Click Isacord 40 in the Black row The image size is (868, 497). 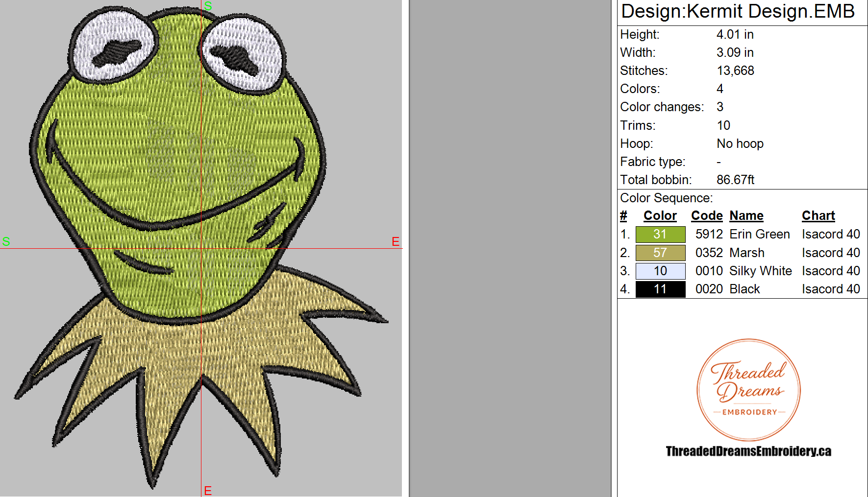tap(831, 289)
